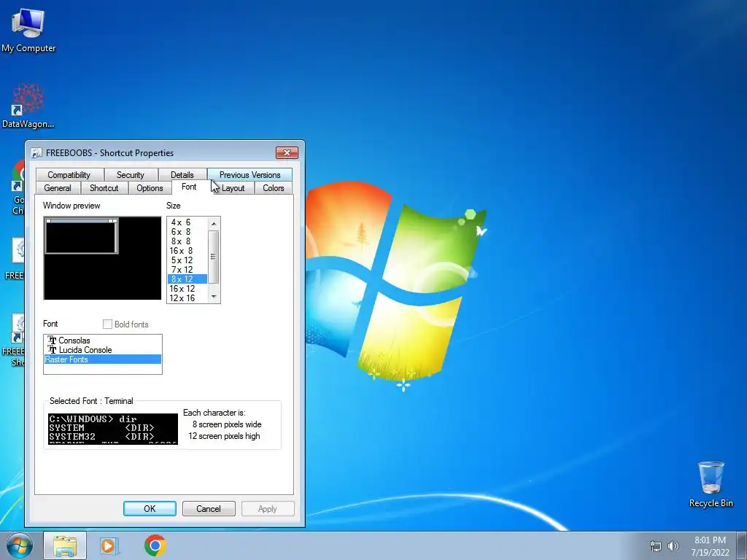Switch to the Colors tab
Viewport: 747px width, 560px height.
pos(273,188)
